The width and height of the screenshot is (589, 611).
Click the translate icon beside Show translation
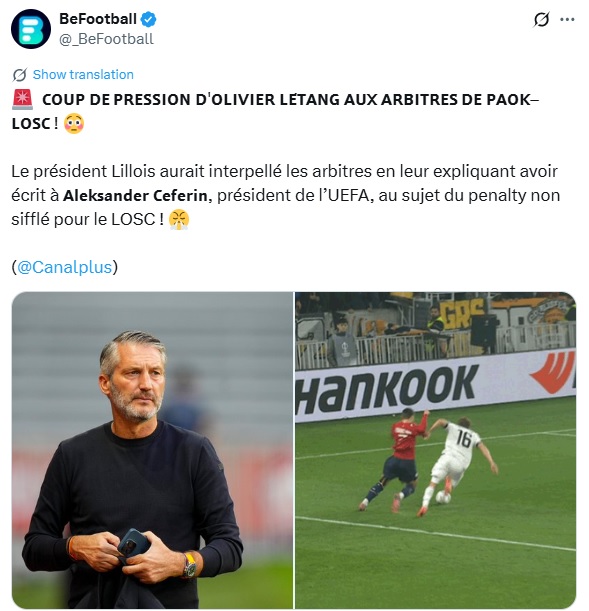tap(19, 75)
